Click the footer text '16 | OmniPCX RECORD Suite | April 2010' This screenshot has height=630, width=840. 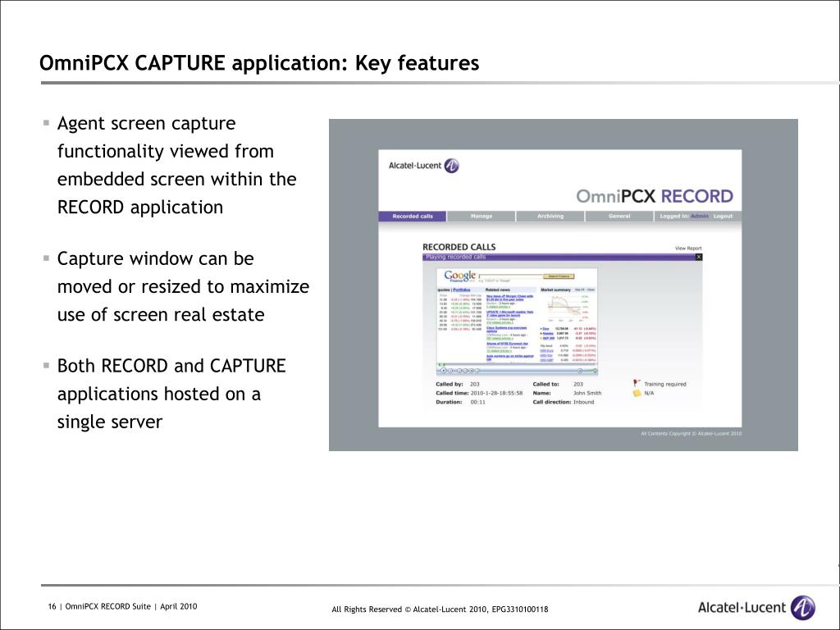coord(123,606)
